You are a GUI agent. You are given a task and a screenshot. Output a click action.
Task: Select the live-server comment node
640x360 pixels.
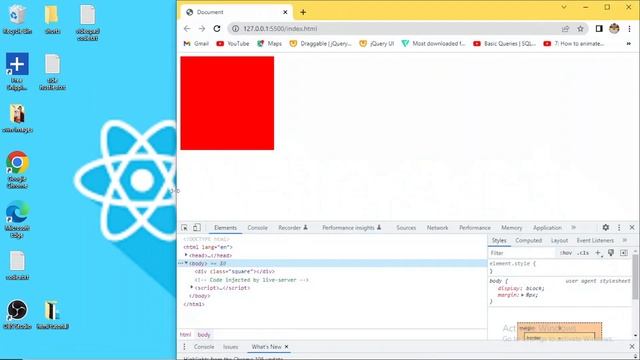click(251, 280)
